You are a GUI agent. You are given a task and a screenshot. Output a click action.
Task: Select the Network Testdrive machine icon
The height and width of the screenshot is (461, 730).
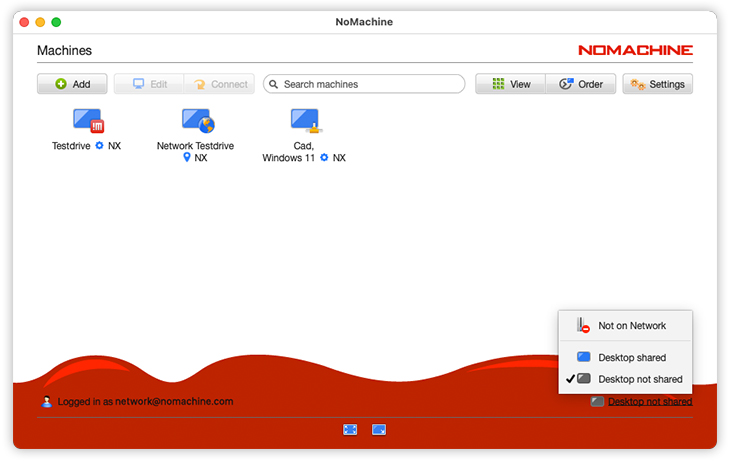pyautogui.click(x=197, y=121)
